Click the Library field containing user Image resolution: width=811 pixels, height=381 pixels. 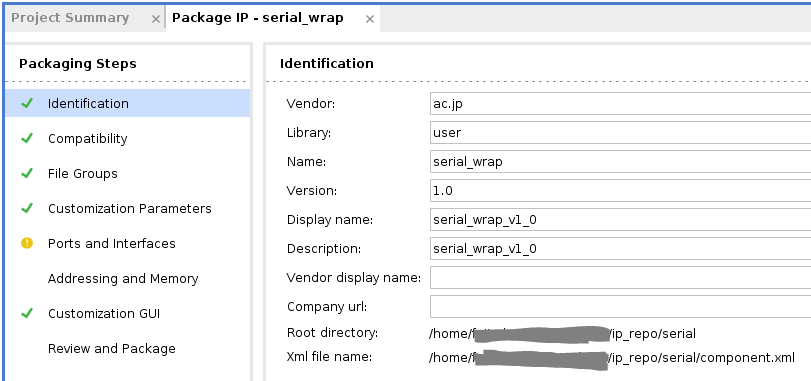pos(620,132)
